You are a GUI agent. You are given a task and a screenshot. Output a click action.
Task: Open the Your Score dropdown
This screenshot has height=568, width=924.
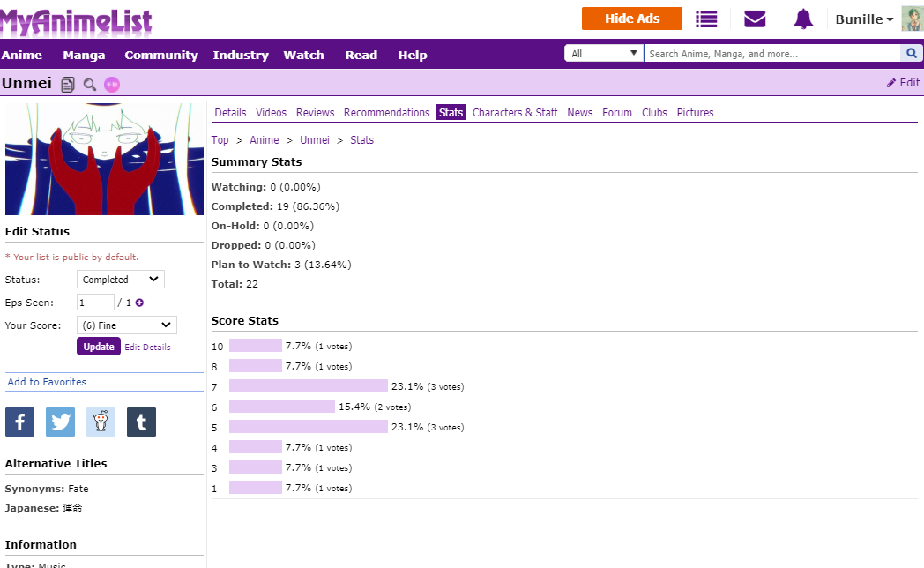pyautogui.click(x=126, y=325)
